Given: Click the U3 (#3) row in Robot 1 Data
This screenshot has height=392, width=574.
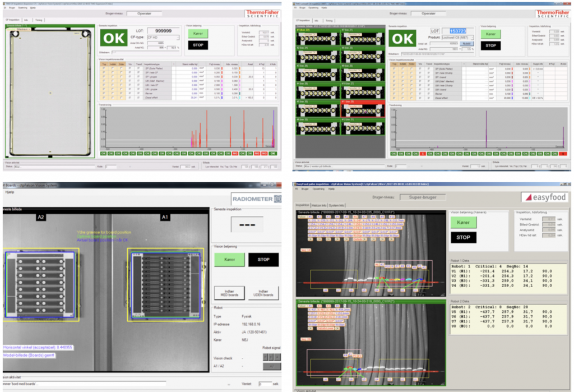Looking at the screenshot, I should pos(502,280).
